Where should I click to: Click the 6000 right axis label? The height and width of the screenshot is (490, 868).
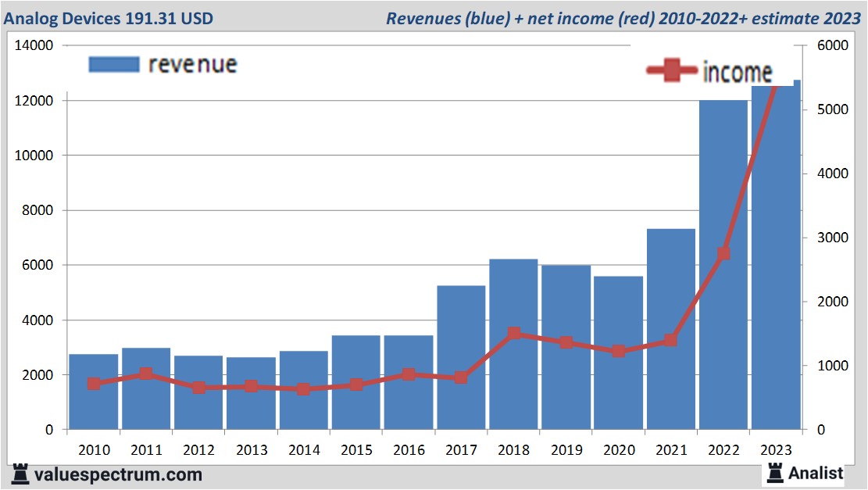coord(833,46)
